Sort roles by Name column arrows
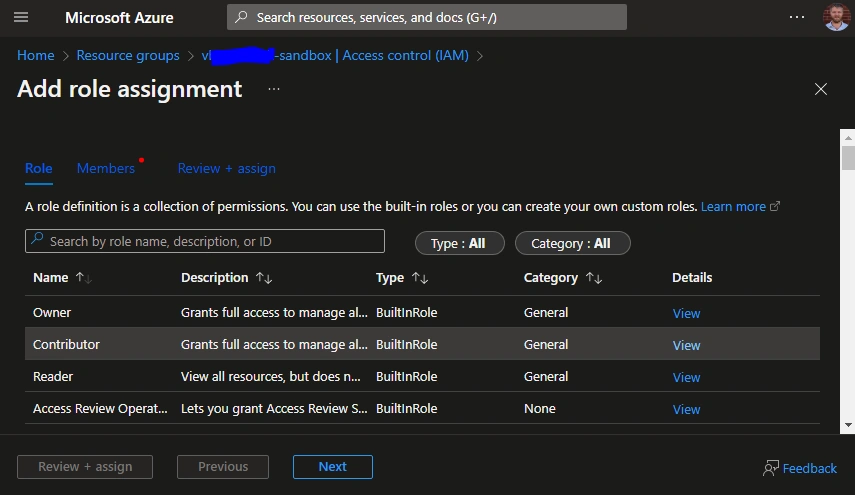Viewport: 855px width, 495px height. [x=83, y=277]
